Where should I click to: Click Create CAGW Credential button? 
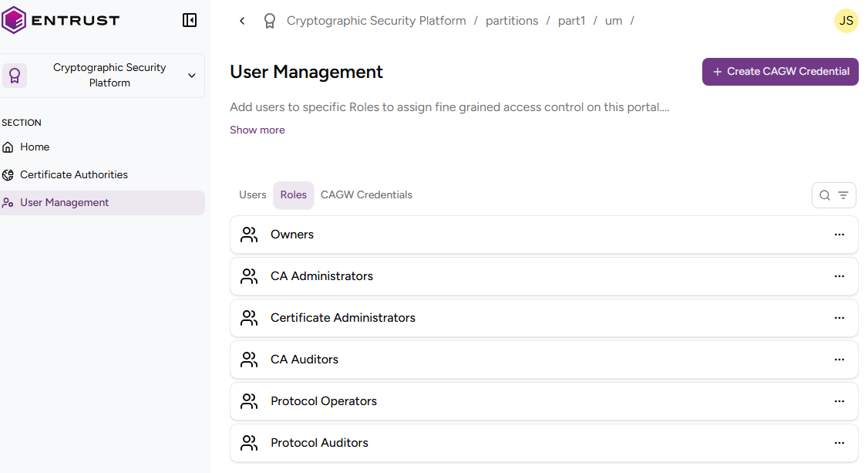[x=779, y=71]
